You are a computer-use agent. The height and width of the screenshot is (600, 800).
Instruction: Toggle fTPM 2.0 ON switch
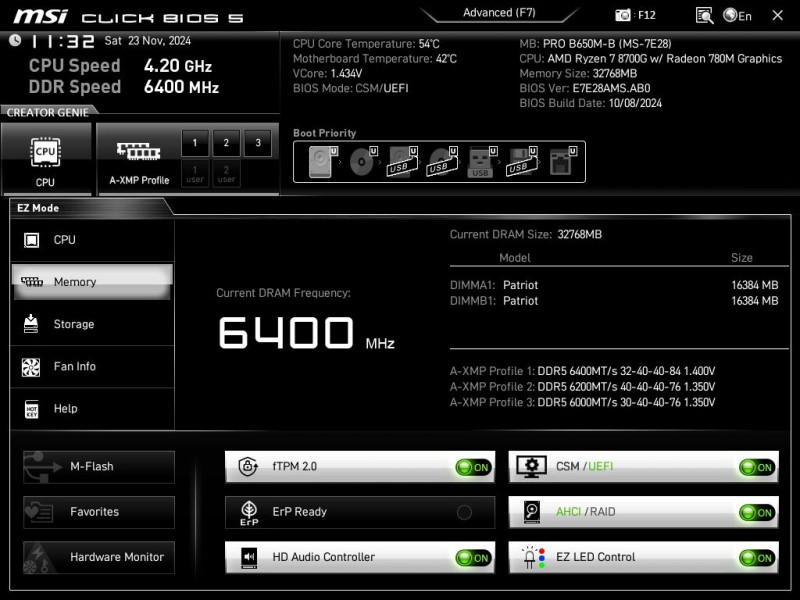coord(473,467)
